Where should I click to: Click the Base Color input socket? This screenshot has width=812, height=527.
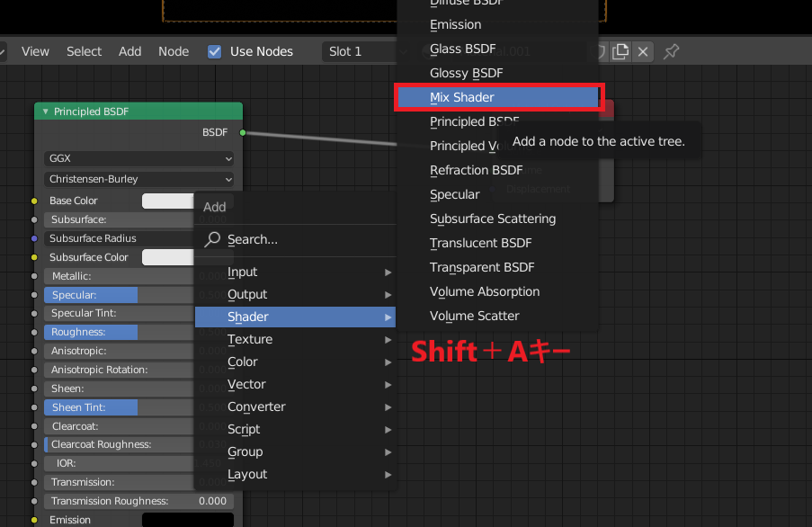tap(34, 201)
